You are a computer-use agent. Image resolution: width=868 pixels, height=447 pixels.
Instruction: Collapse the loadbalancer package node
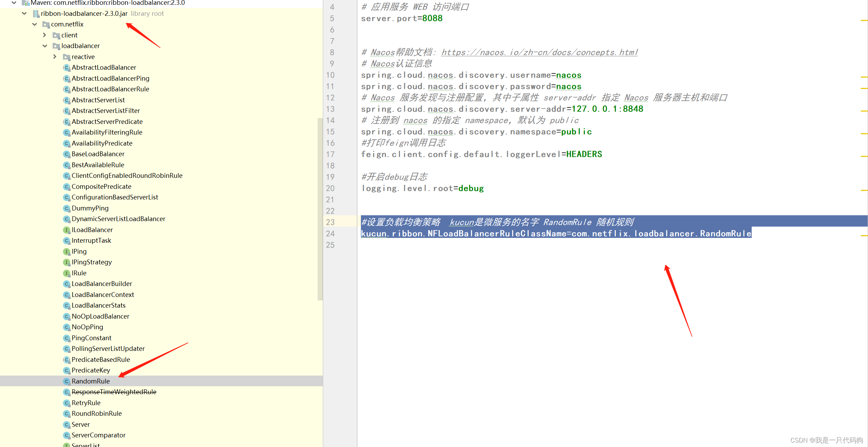[45, 46]
